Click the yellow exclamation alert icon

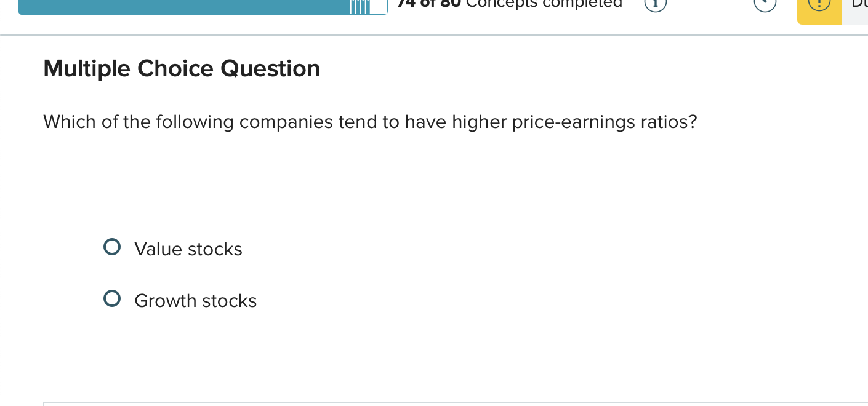[x=818, y=4]
